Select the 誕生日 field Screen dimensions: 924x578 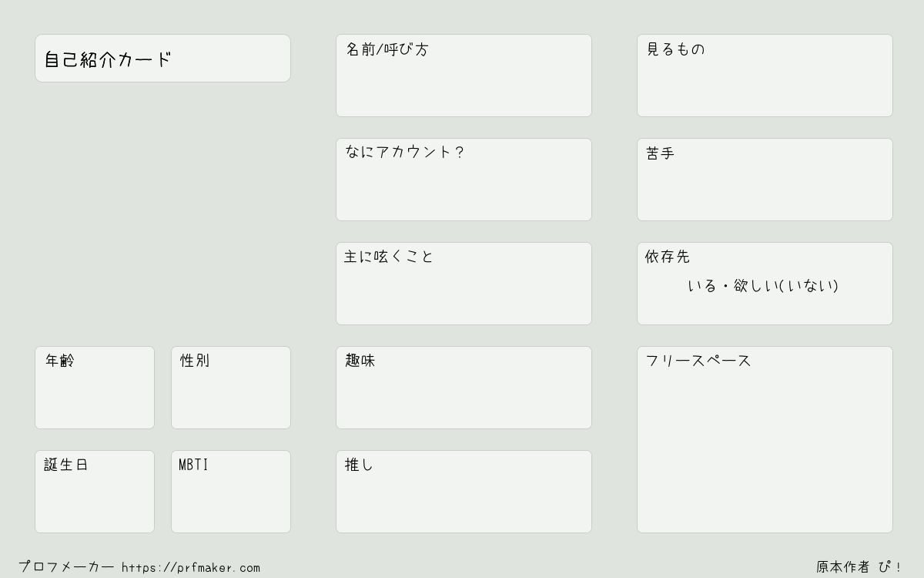pyautogui.click(x=95, y=492)
